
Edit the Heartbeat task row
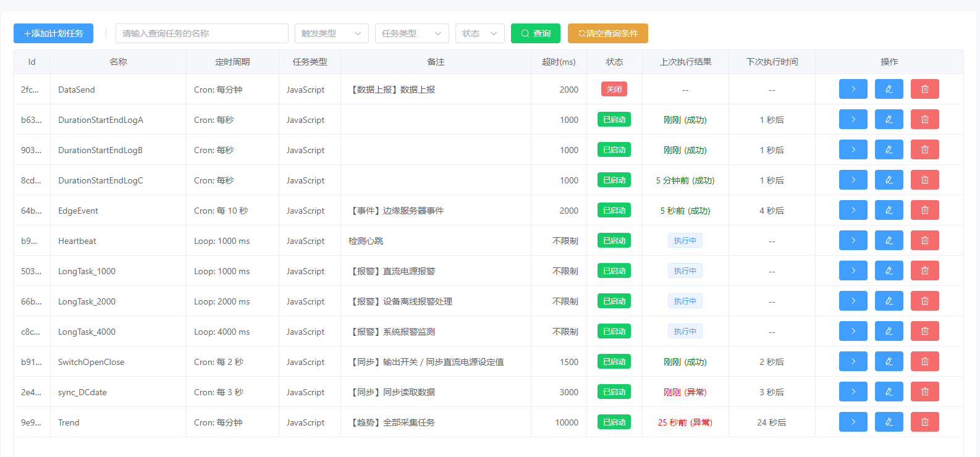(x=889, y=240)
